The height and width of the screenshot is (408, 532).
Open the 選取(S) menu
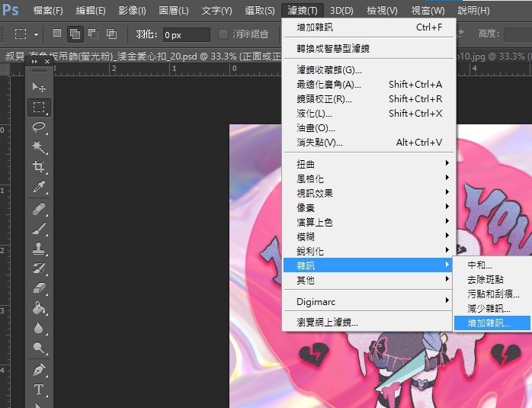(260, 11)
